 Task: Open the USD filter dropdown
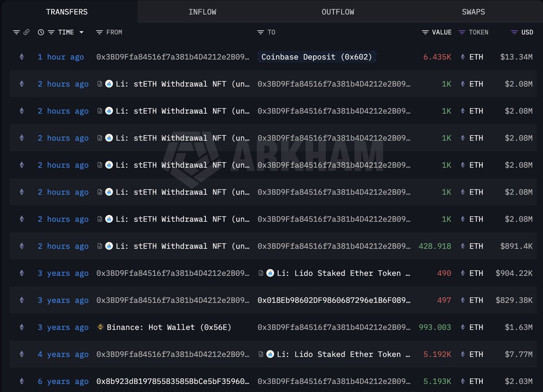click(x=514, y=32)
